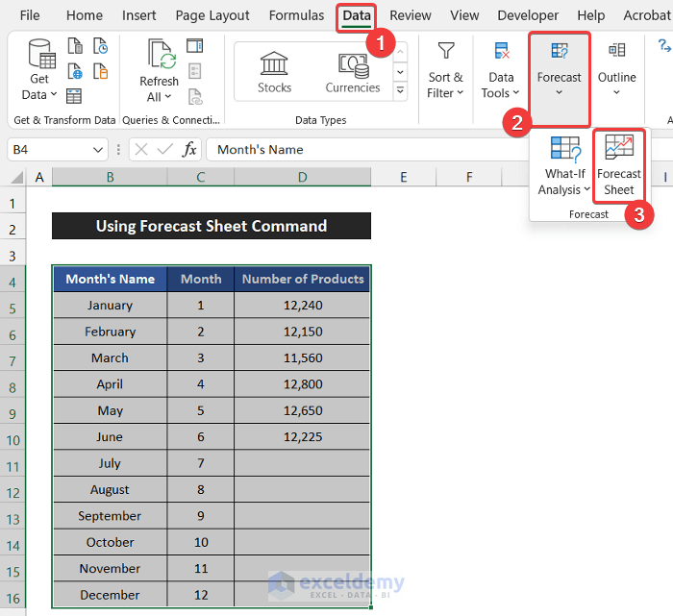Click the Select All corner triangle

tap(16, 177)
